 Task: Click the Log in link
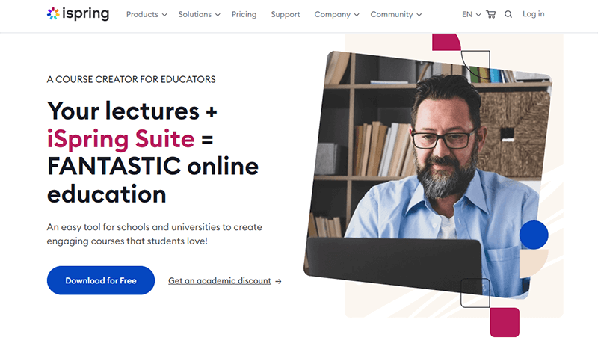click(533, 14)
